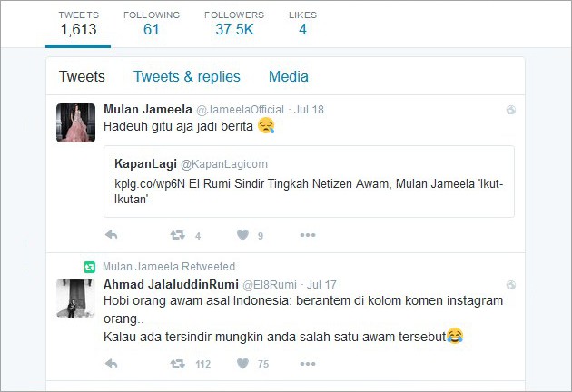Open the 37.5K Followers list
This screenshot has width=572, height=392.
[x=234, y=24]
